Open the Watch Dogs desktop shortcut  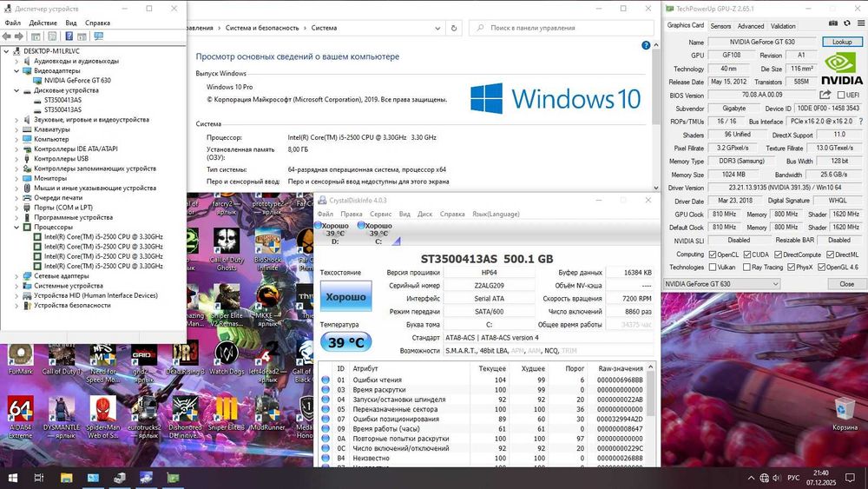pos(227,360)
